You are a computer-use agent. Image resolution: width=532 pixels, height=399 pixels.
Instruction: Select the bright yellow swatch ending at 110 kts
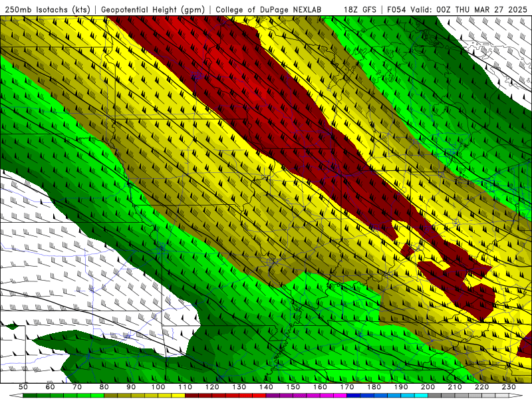click(x=178, y=395)
